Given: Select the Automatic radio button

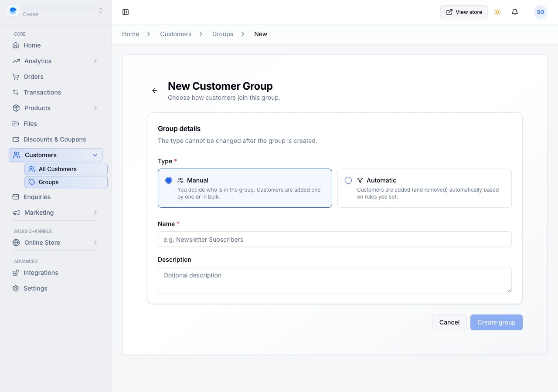Looking at the screenshot, I should pos(348,180).
